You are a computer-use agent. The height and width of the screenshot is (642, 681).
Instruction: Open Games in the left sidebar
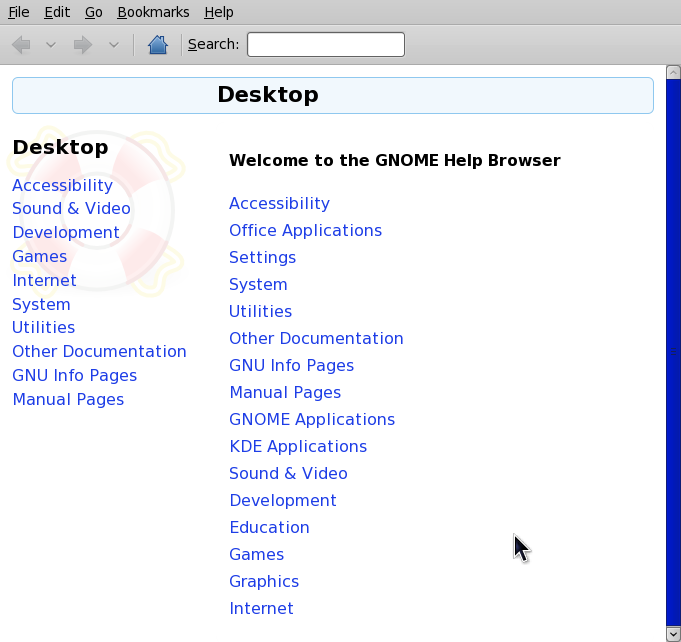pyautogui.click(x=40, y=256)
